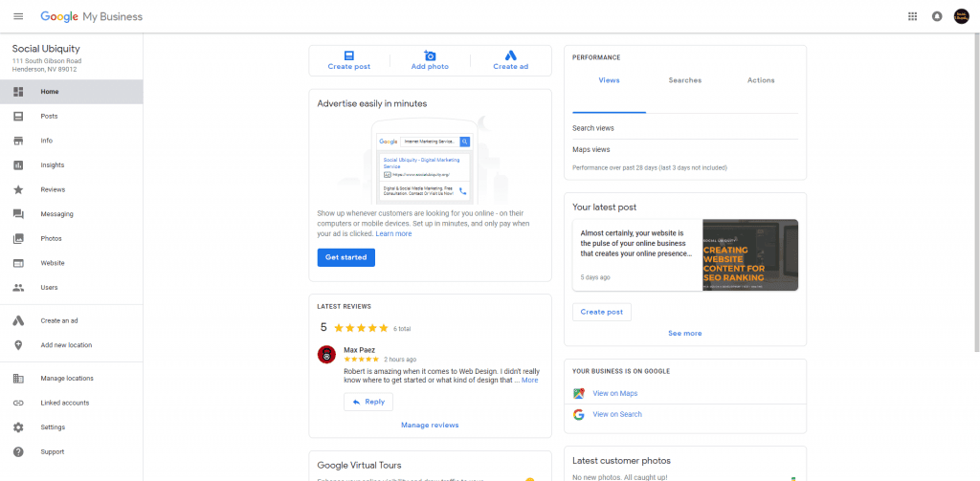Image resolution: width=980 pixels, height=481 pixels.
Task: Click the Create post text link at top
Action: click(348, 67)
